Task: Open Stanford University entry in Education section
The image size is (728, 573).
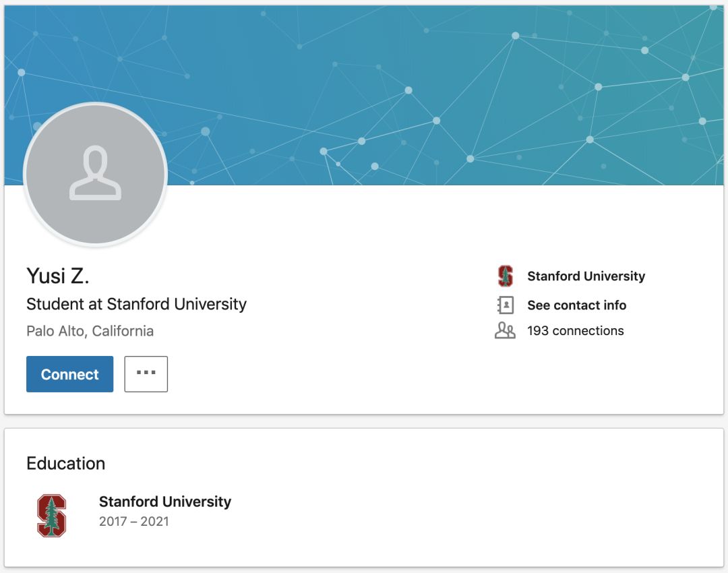Action: (x=165, y=502)
